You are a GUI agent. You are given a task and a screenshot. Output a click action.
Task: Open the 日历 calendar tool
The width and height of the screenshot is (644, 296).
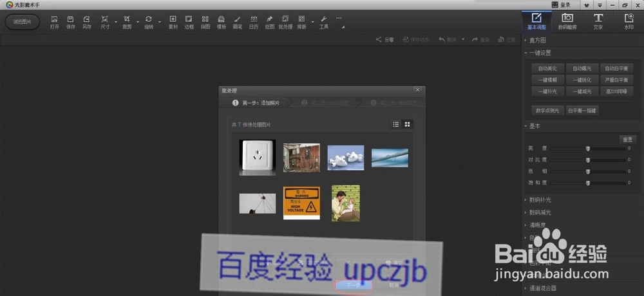(x=254, y=22)
